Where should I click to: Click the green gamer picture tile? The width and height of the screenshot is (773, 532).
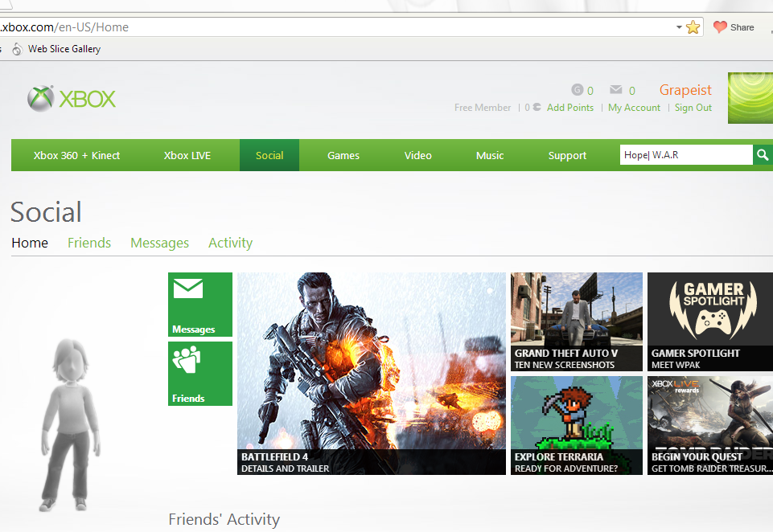(x=750, y=97)
